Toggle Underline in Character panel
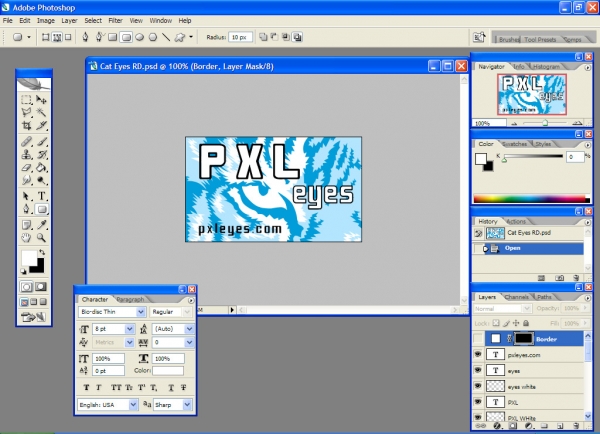600x434 pixels. tap(171, 388)
